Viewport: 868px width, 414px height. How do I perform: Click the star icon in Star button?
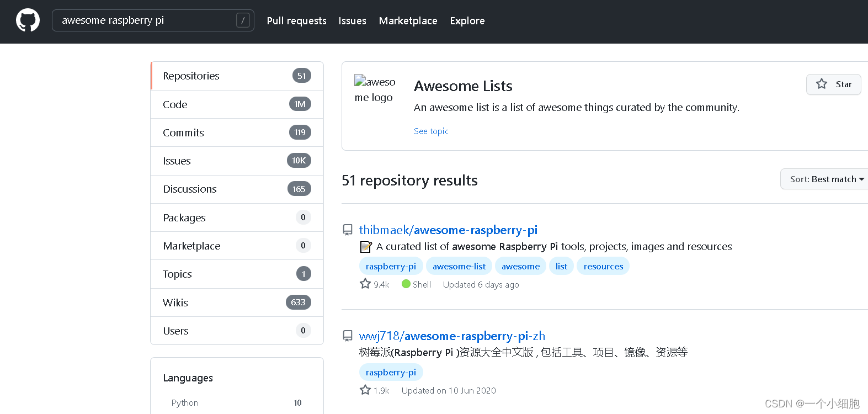pos(822,84)
